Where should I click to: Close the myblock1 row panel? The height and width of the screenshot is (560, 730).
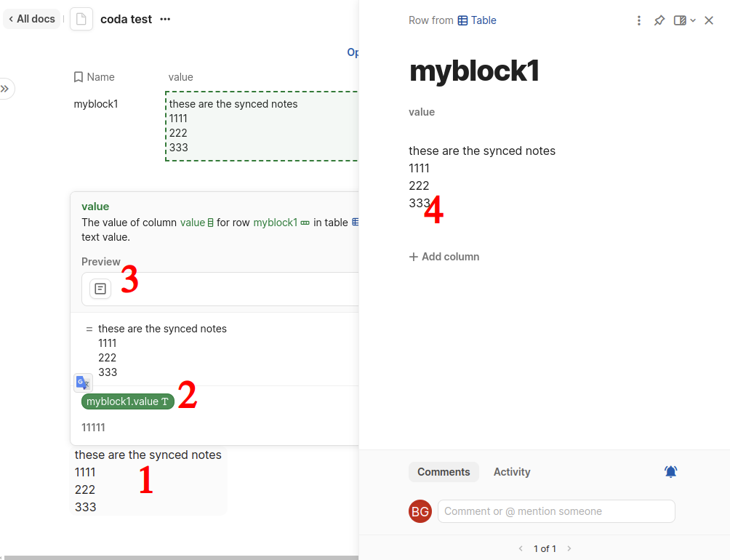click(709, 20)
